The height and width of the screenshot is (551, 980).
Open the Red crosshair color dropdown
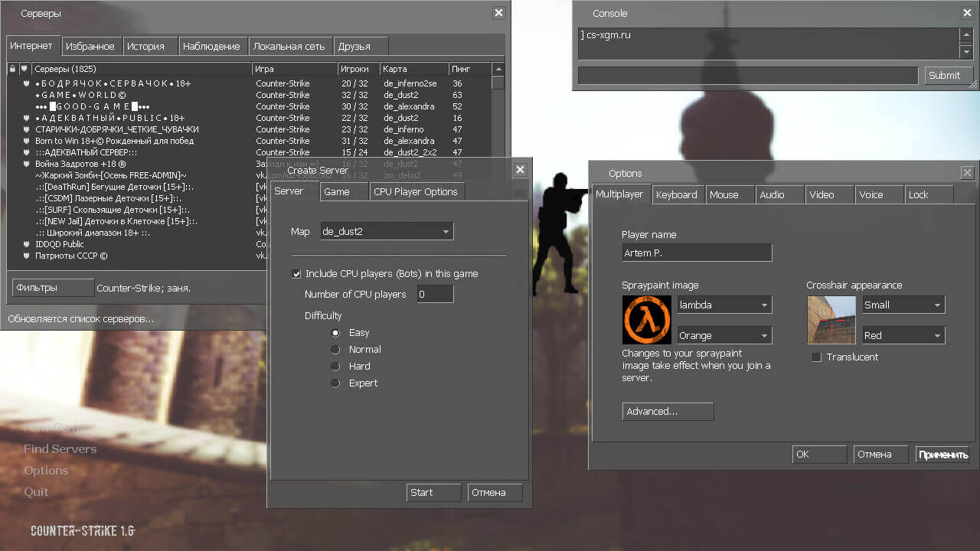(x=903, y=335)
